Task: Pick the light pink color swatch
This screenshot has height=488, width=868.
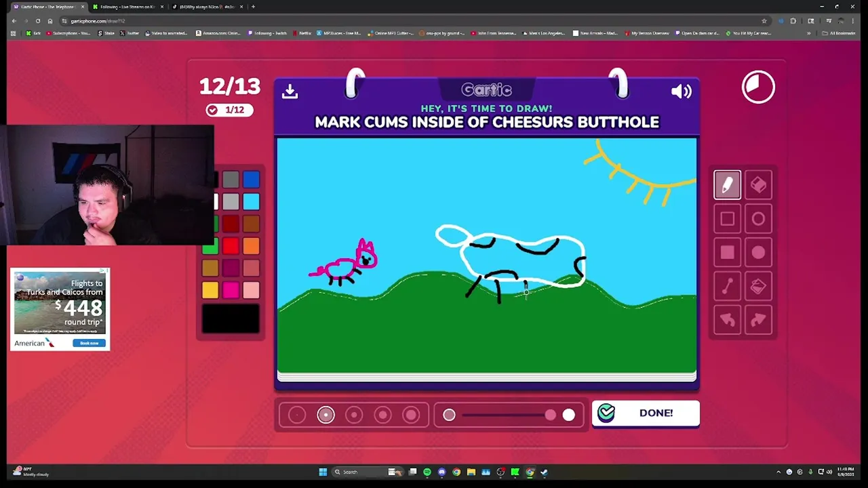Action: coord(251,291)
